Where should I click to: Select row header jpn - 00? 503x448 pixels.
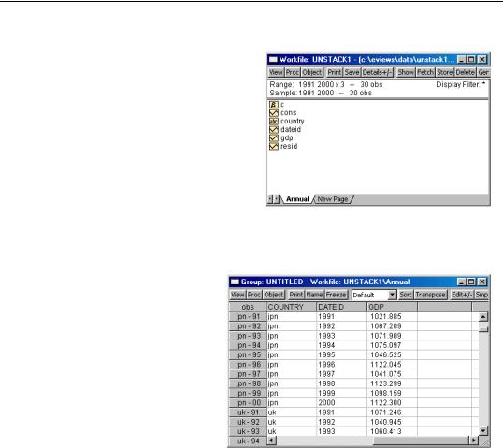(248, 403)
